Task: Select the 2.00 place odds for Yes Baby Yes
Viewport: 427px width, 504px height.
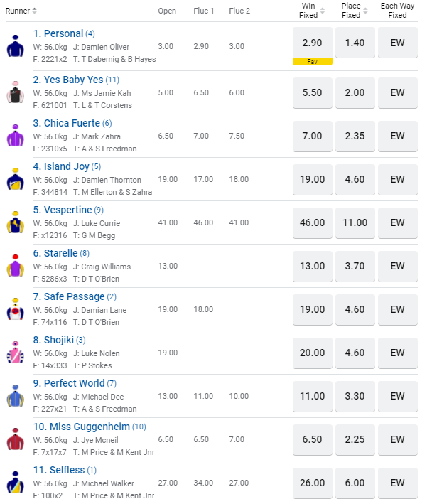Action: (355, 92)
